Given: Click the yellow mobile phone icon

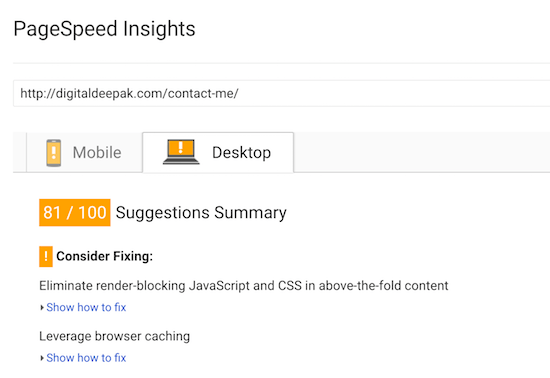Looking at the screenshot, I should (x=54, y=153).
